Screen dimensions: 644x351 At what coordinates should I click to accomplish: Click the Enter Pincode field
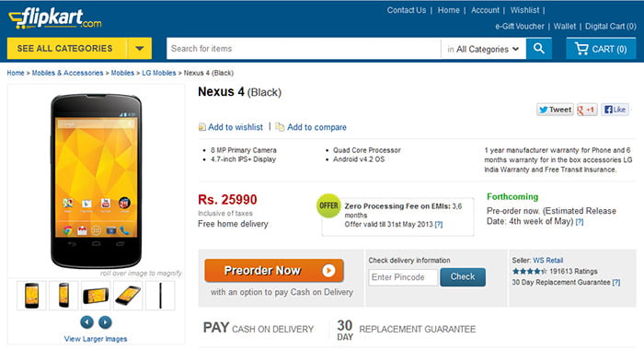pyautogui.click(x=403, y=277)
